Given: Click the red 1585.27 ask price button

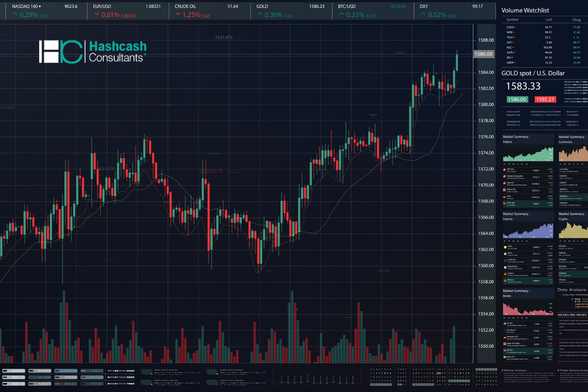Looking at the screenshot, I should point(545,99).
